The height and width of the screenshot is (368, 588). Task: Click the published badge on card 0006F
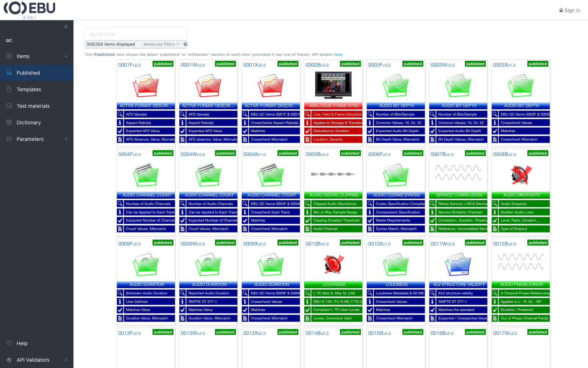point(413,153)
